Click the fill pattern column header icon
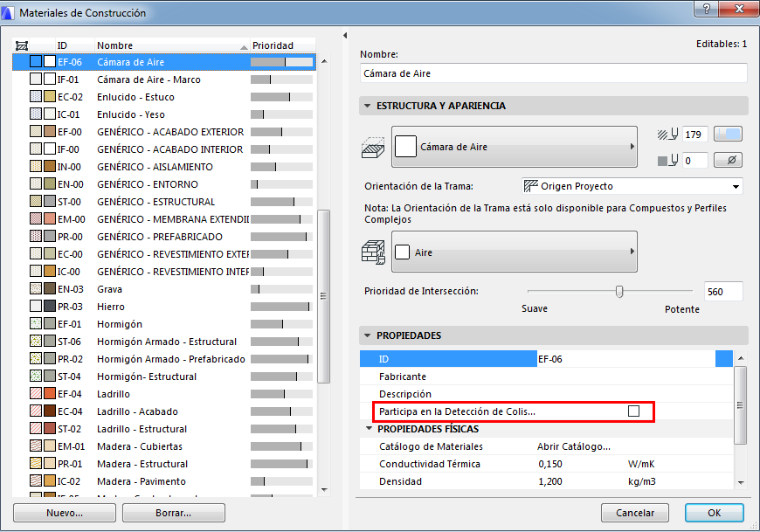The height and width of the screenshot is (532, 760). (22, 45)
